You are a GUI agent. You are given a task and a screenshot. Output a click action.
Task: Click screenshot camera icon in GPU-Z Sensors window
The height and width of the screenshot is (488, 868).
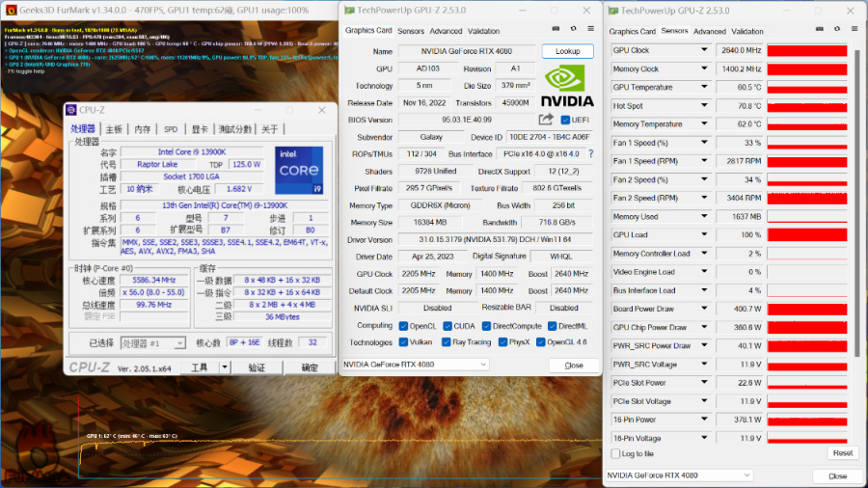tap(819, 29)
